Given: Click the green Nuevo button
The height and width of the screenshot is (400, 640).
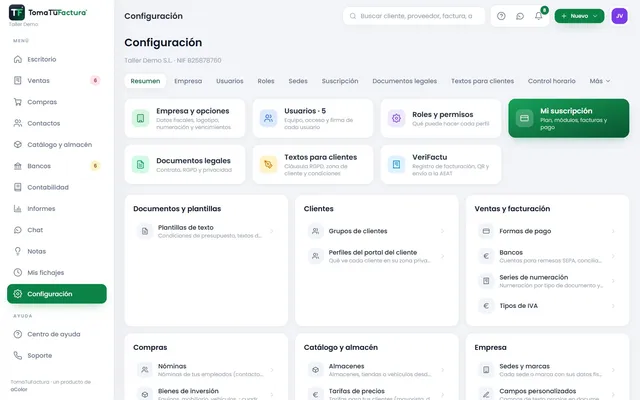Looking at the screenshot, I should pos(579,16).
